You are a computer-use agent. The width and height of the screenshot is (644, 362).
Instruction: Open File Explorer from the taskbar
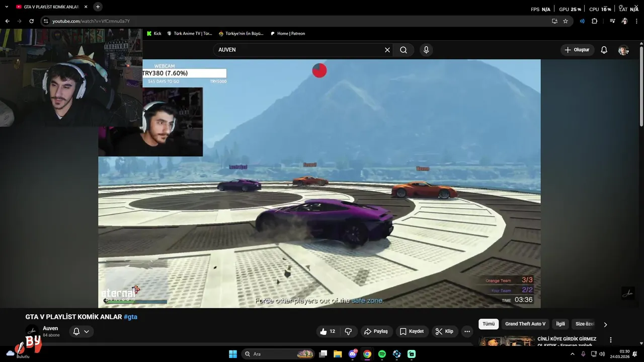(338, 354)
